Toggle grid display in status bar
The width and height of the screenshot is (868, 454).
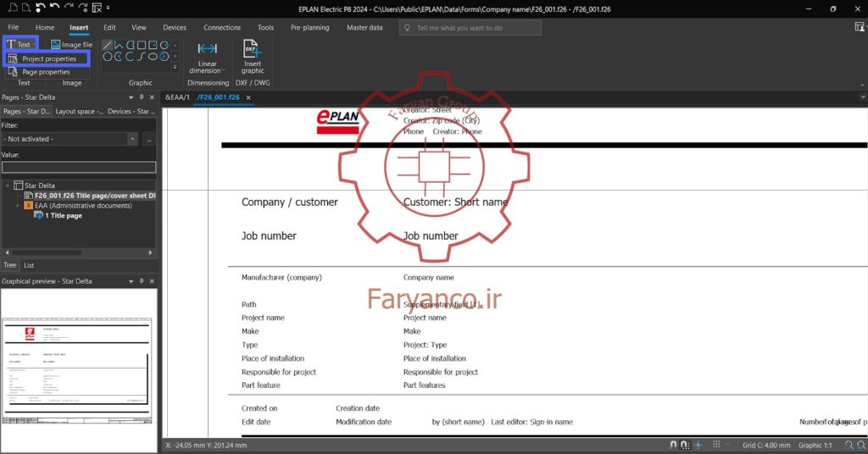coord(716,445)
